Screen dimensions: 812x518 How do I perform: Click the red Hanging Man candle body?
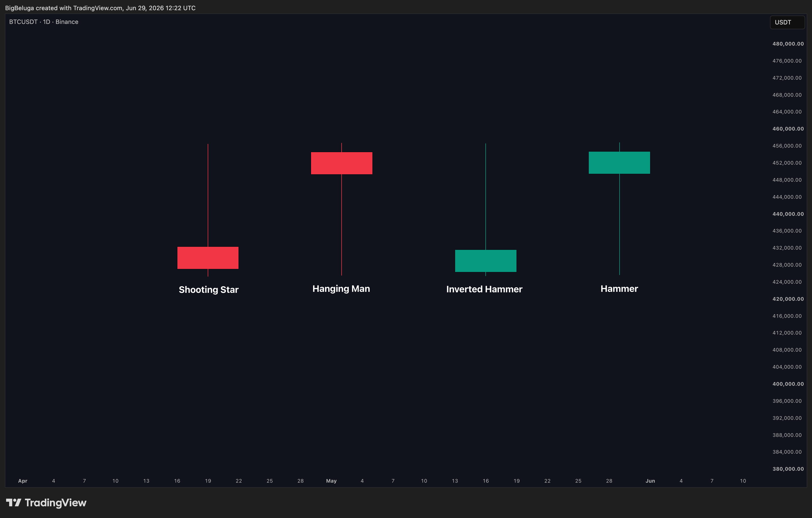tap(341, 163)
